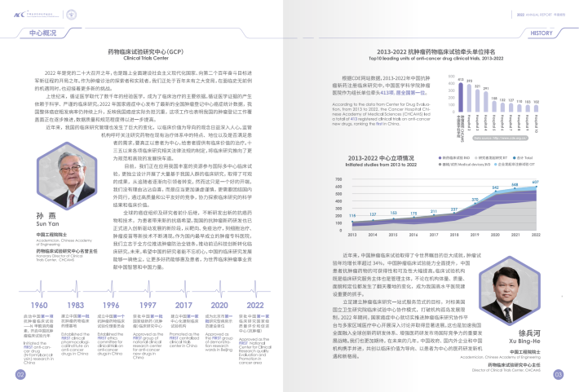This screenshot has width=579, height=392.
Task: Click the English name Xu Bing-He
Action: click(524, 341)
